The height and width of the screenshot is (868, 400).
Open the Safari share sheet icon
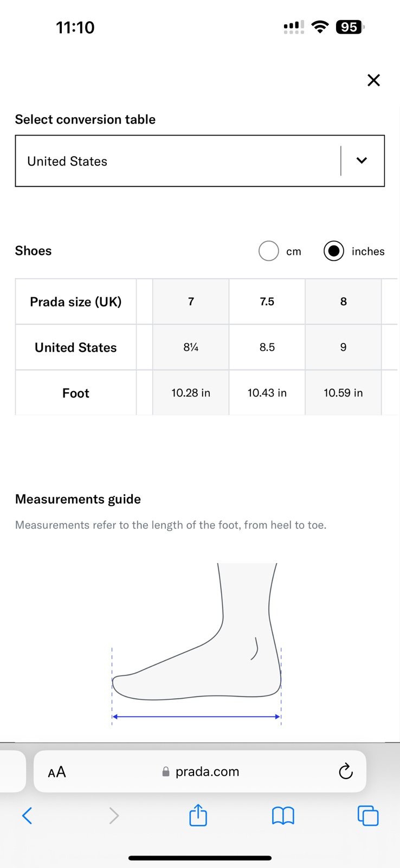(198, 814)
